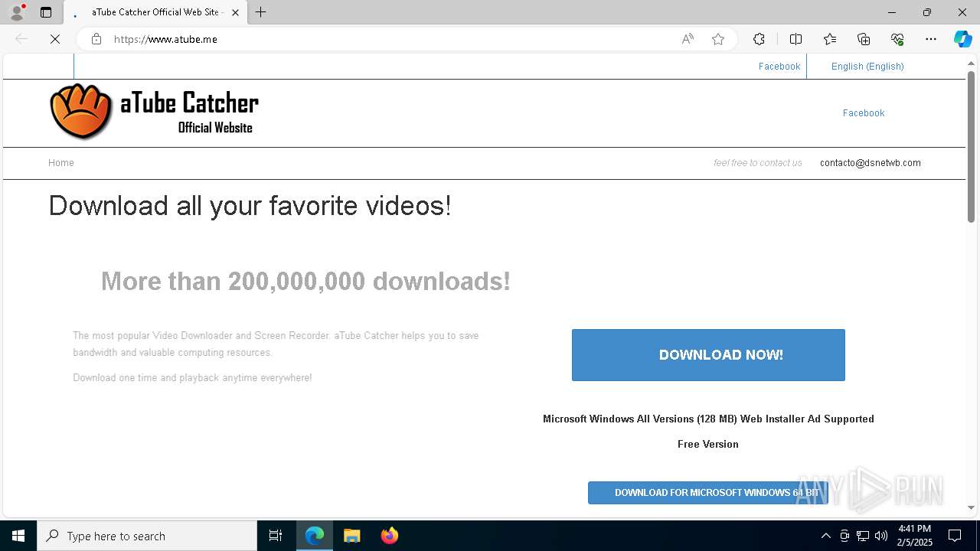Select the 'Free Version' text
The width and height of the screenshot is (980, 551).
[708, 445]
